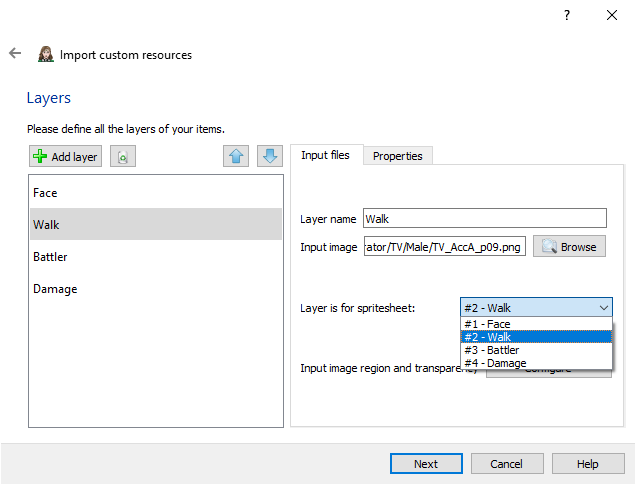
Task: Click the Browse button for input image
Action: coord(569,247)
